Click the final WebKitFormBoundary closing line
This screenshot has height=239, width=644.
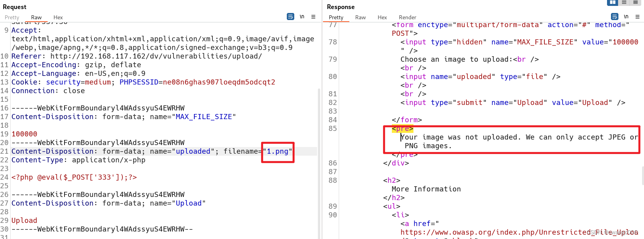click(x=102, y=229)
